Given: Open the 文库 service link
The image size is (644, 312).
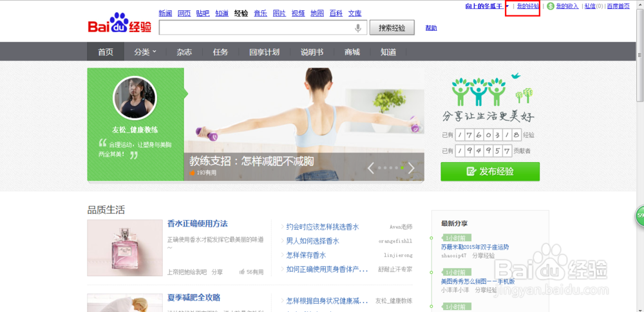Looking at the screenshot, I should click(x=355, y=13).
